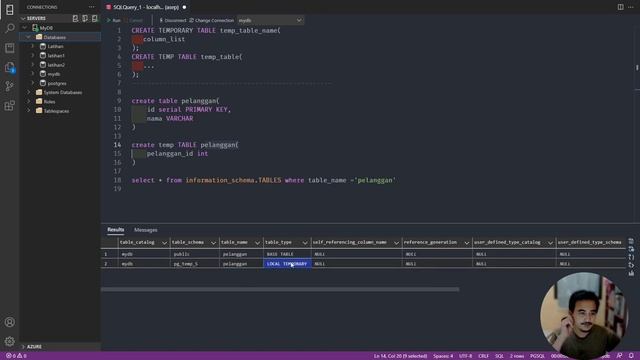Viewport: 640px width, 360px height.
Task: Open the Source Control view
Action: [x=9, y=86]
